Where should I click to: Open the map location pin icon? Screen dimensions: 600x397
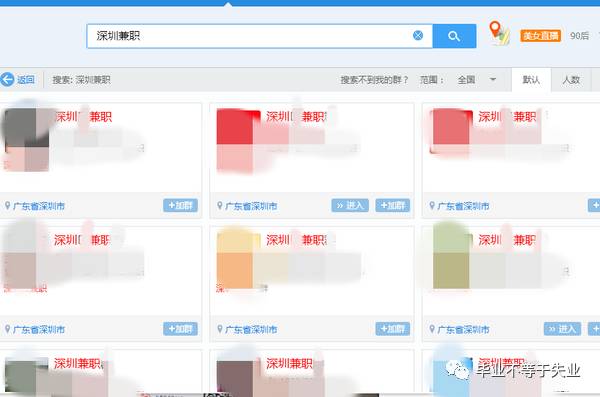[499, 33]
